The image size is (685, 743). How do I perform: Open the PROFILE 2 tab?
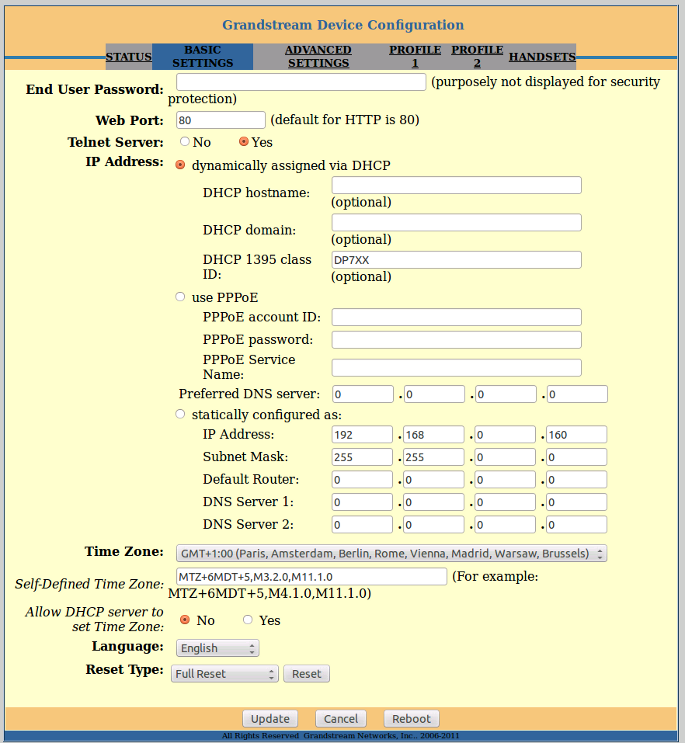tap(477, 56)
